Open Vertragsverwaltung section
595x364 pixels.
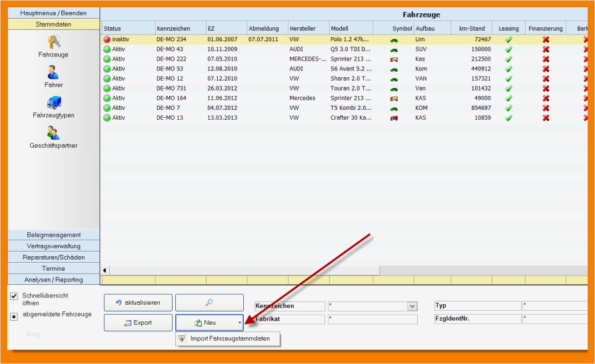pos(53,246)
